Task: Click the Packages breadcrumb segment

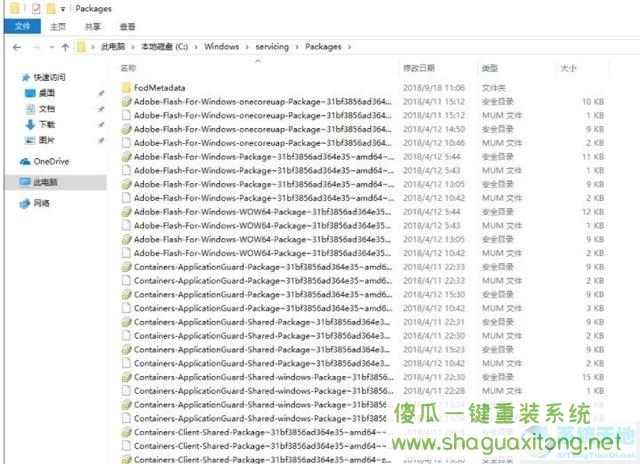Action: click(323, 47)
